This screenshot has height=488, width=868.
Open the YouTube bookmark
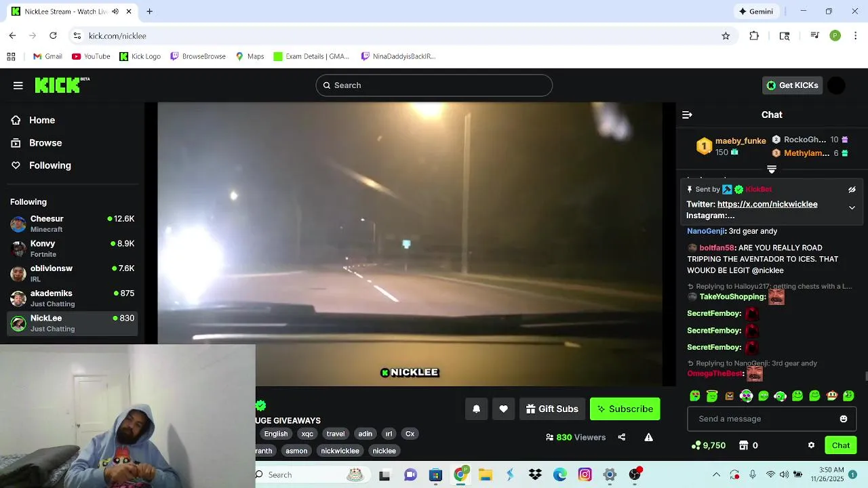pyautogui.click(x=91, y=56)
